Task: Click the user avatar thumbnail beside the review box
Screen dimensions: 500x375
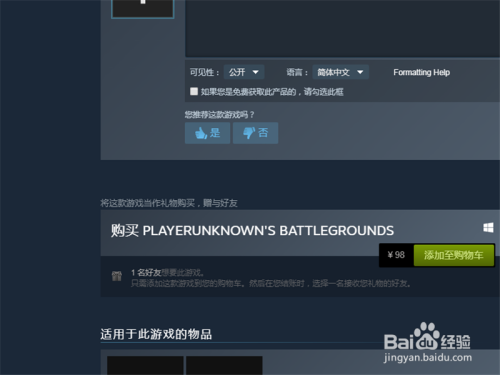Action: [143, 9]
